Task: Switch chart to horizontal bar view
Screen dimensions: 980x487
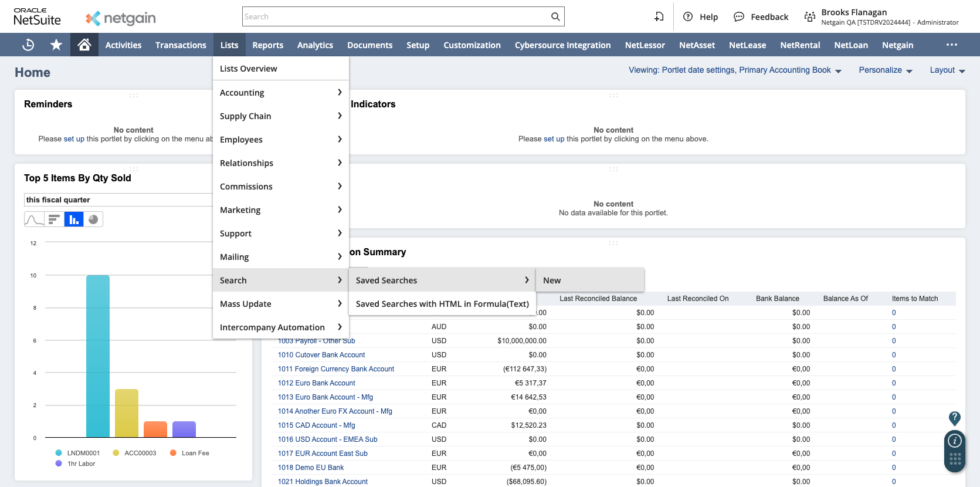Action: point(54,219)
